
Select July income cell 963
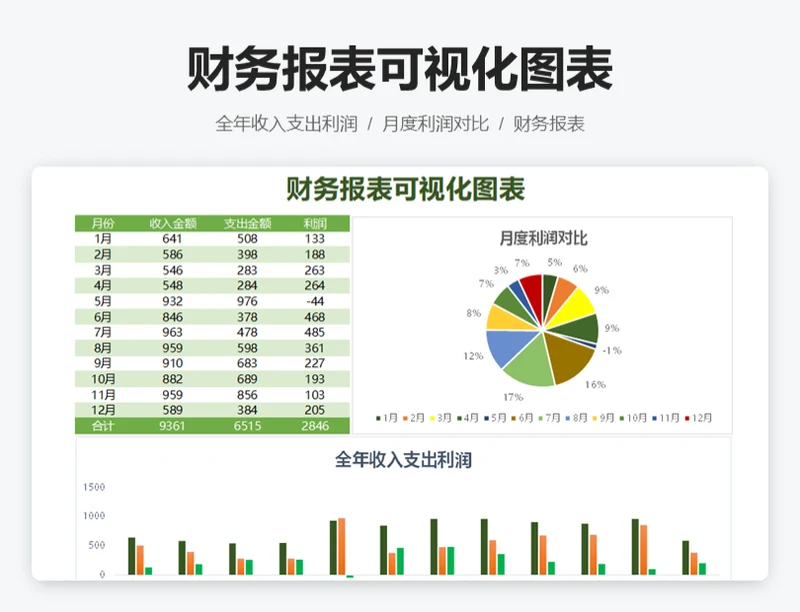click(x=172, y=333)
